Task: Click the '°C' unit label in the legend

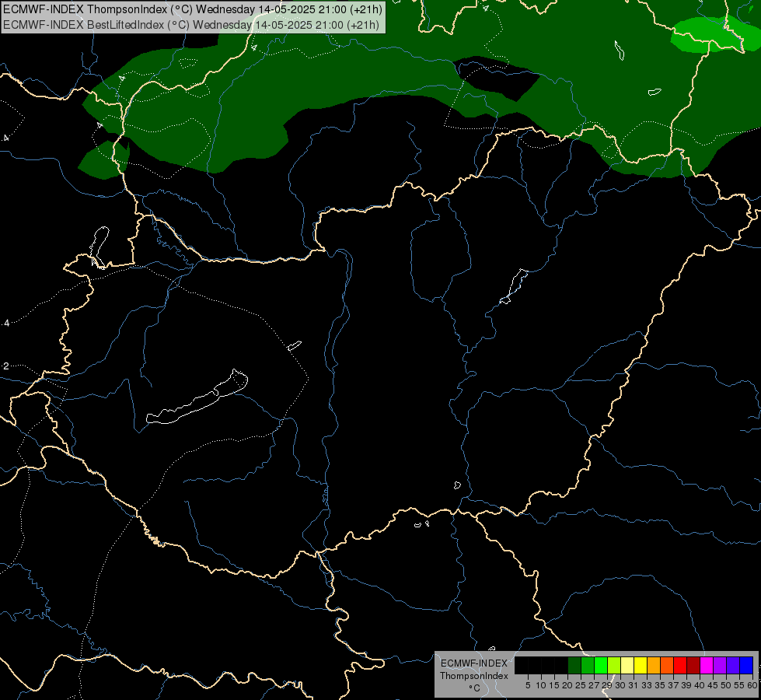Action: 475,688
